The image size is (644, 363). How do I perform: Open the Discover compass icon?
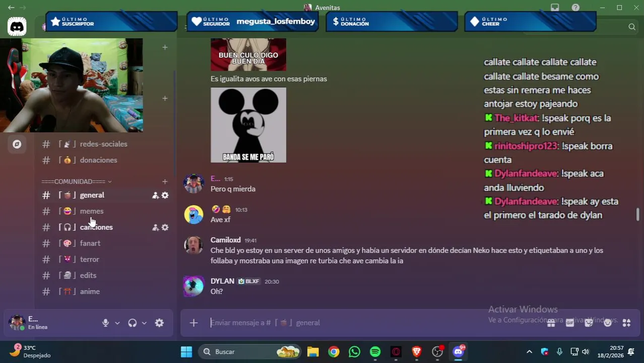tap(17, 144)
